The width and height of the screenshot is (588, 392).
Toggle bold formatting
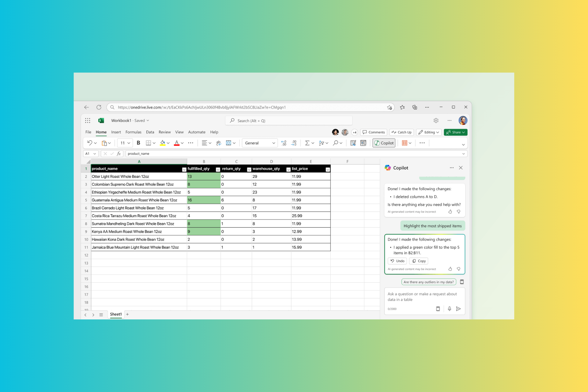pyautogui.click(x=138, y=143)
